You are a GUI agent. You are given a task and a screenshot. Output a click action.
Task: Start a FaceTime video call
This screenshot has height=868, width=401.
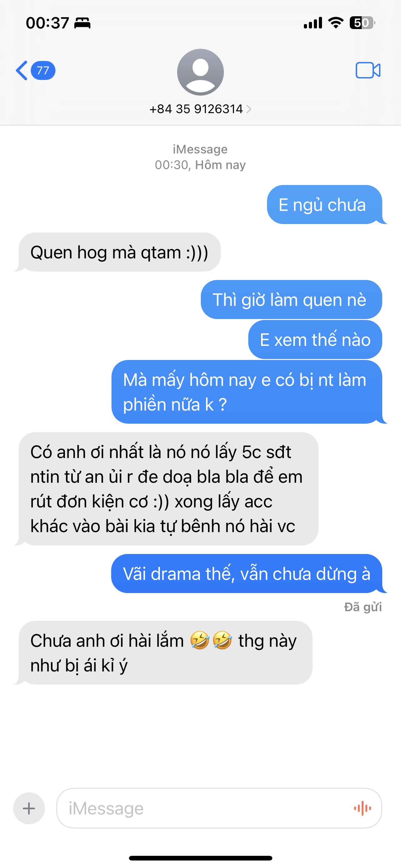(x=368, y=70)
